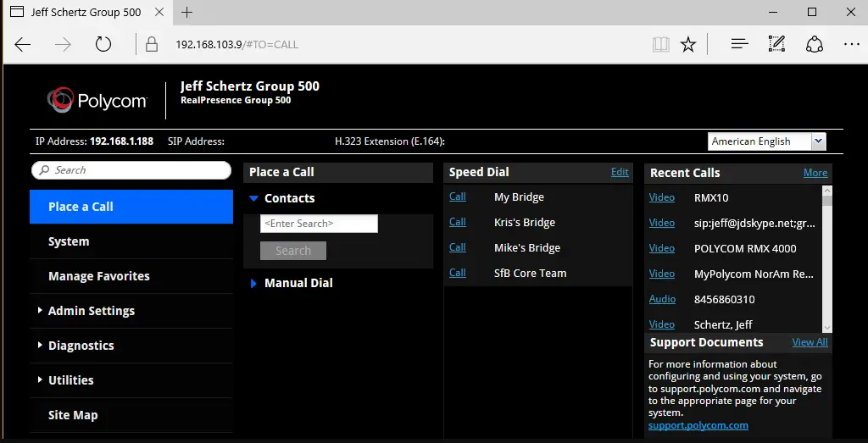Image resolution: width=868 pixels, height=443 pixels.
Task: Close the Jeff Schertz Group 500 tab
Action: [159, 12]
